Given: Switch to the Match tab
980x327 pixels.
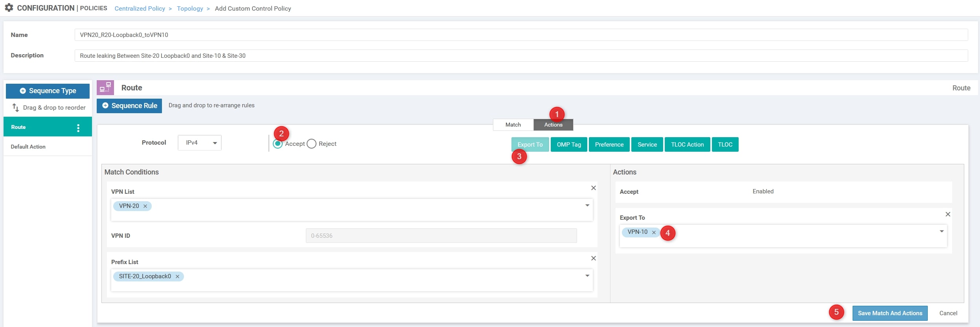Looking at the screenshot, I should tap(513, 125).
